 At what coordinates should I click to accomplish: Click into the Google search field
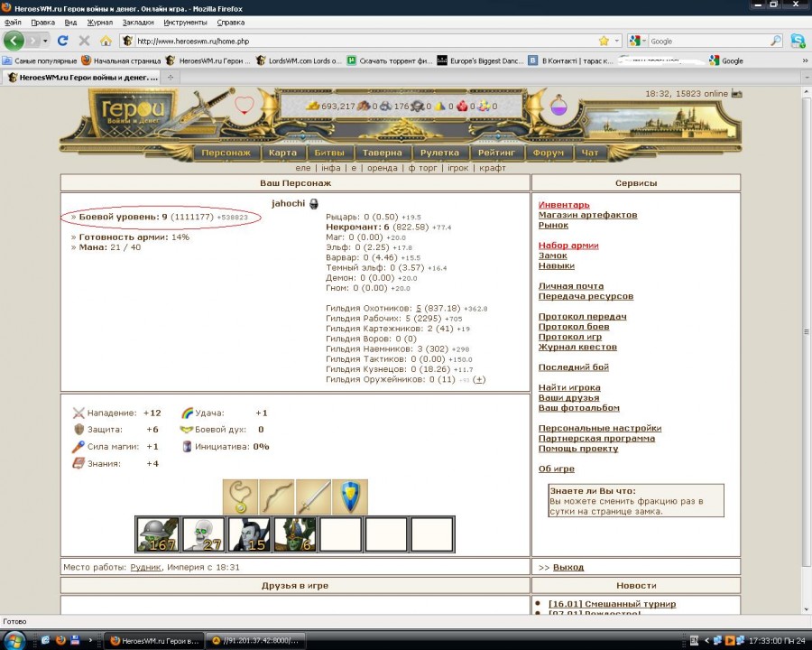tap(708, 41)
